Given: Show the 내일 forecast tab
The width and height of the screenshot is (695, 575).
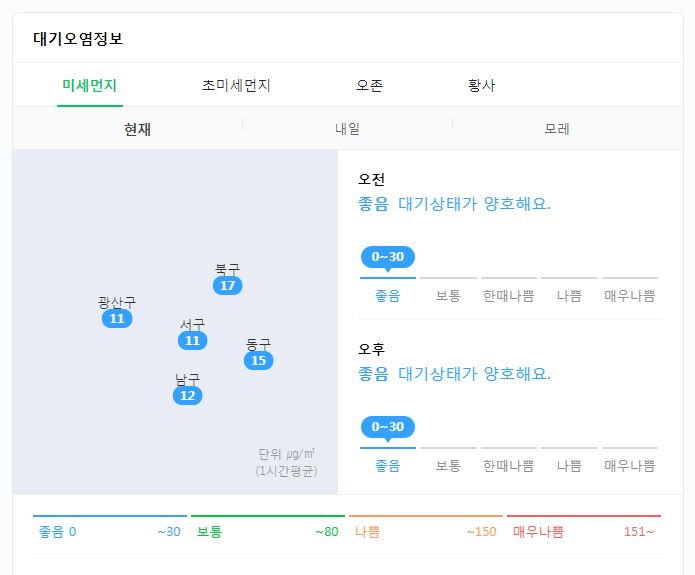Looking at the screenshot, I should [x=347, y=129].
